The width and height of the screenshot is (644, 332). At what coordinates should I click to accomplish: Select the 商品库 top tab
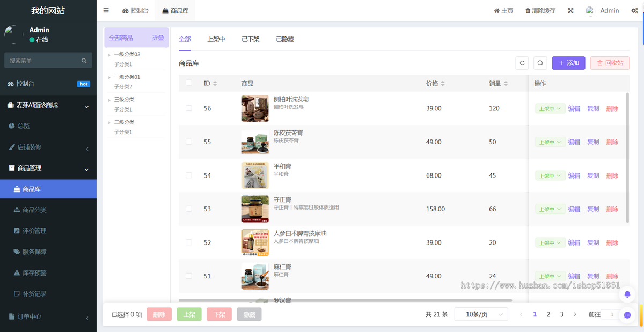175,11
